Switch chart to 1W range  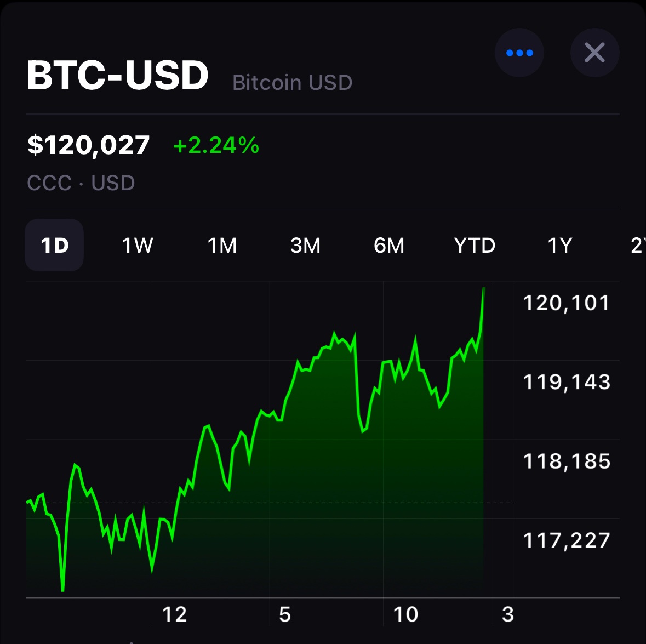[137, 245]
